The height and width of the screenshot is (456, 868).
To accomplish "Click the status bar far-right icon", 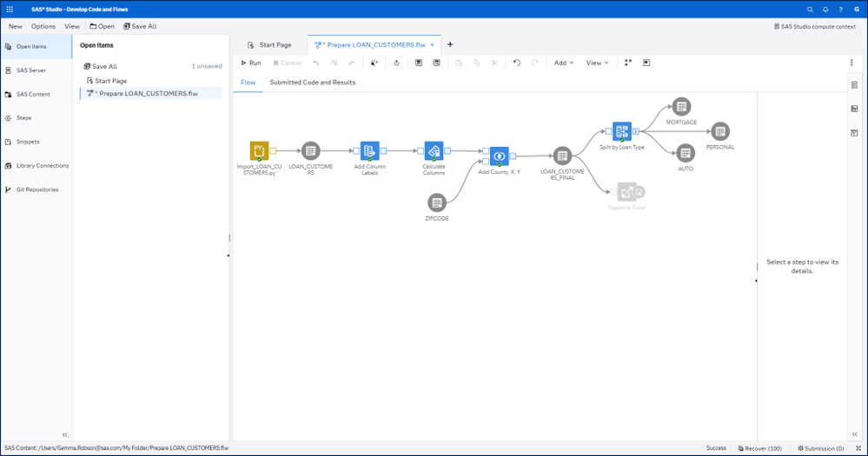I will coord(858,448).
